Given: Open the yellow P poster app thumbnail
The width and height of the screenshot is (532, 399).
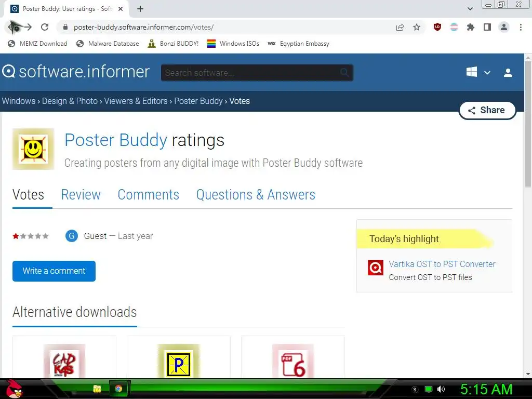Looking at the screenshot, I should (179, 361).
